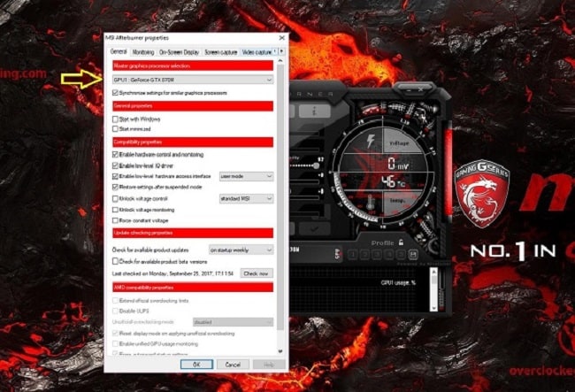Click the properties dialog vertical scrollbar thumb
The height and width of the screenshot is (392, 575).
[x=280, y=196]
